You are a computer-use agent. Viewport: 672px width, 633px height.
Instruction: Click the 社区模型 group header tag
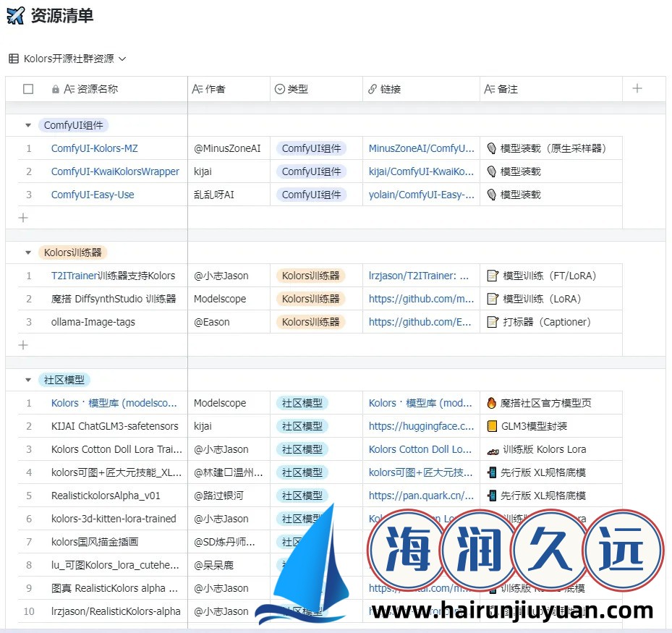pyautogui.click(x=64, y=380)
